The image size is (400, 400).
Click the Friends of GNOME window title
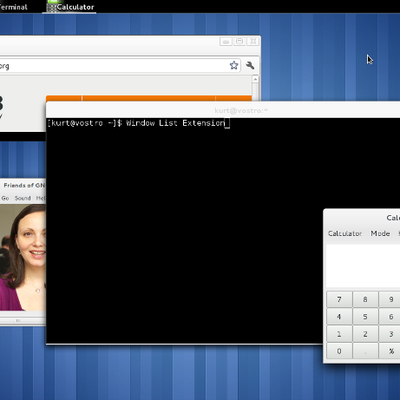[24, 185]
